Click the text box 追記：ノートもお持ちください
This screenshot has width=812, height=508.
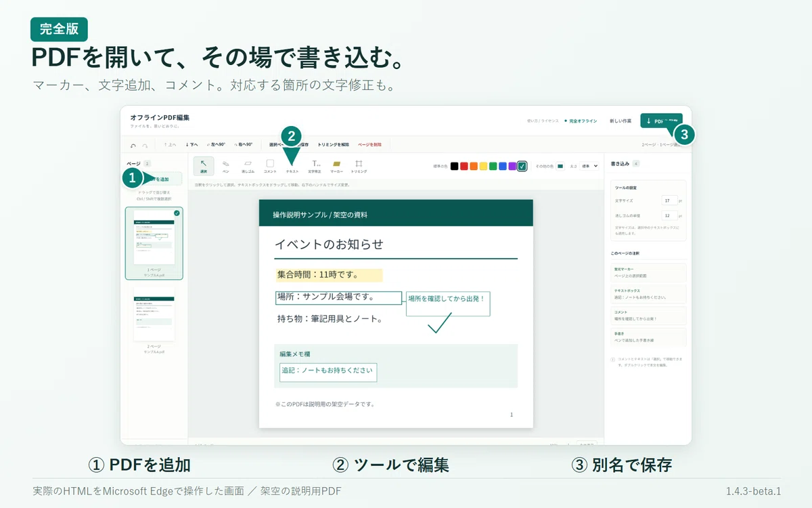tap(328, 372)
